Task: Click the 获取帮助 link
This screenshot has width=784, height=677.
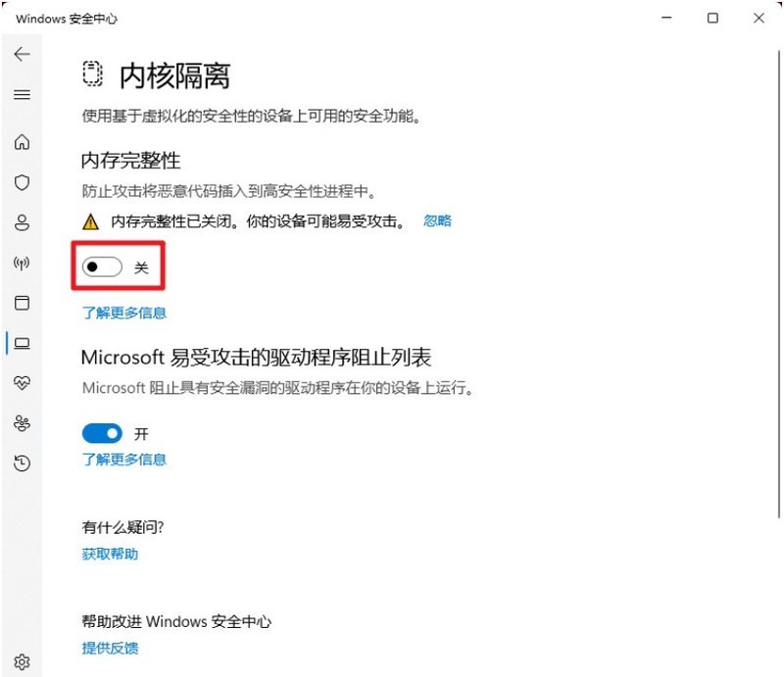Action: pyautogui.click(x=110, y=554)
